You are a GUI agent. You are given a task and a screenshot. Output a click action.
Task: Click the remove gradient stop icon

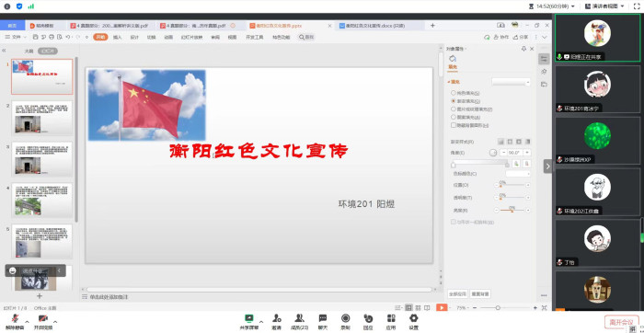click(x=526, y=164)
